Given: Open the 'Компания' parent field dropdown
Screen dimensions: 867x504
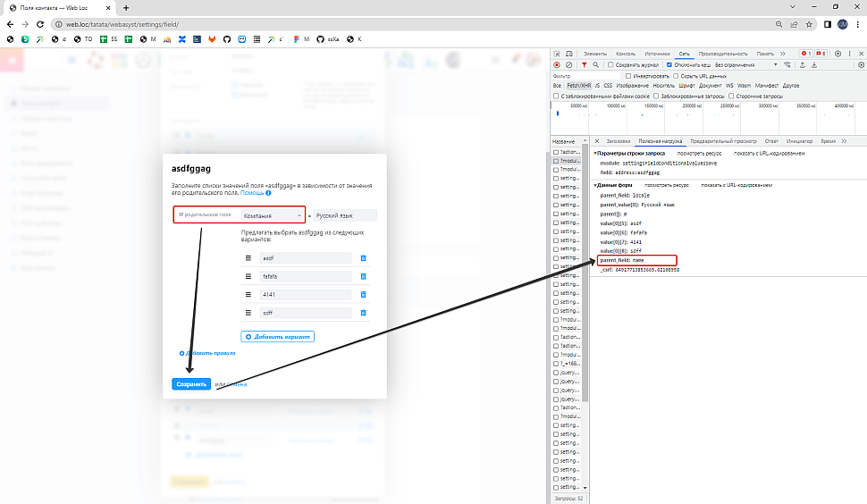Looking at the screenshot, I should coord(274,215).
